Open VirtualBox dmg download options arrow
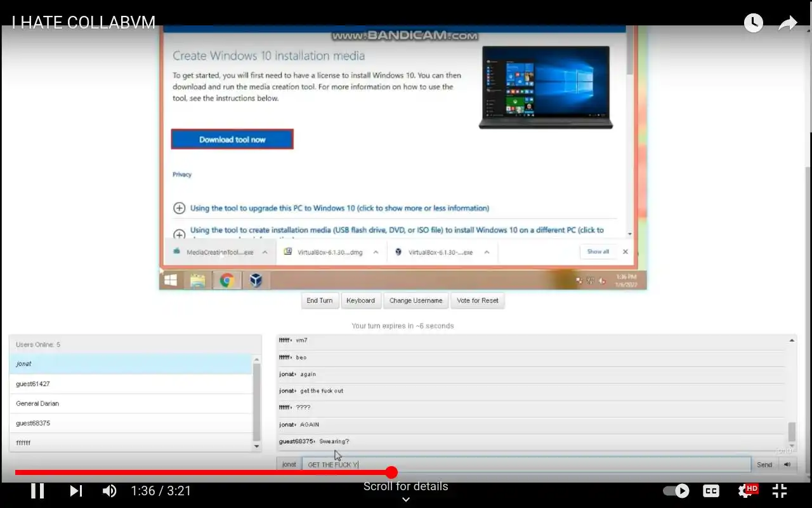 coord(376,252)
